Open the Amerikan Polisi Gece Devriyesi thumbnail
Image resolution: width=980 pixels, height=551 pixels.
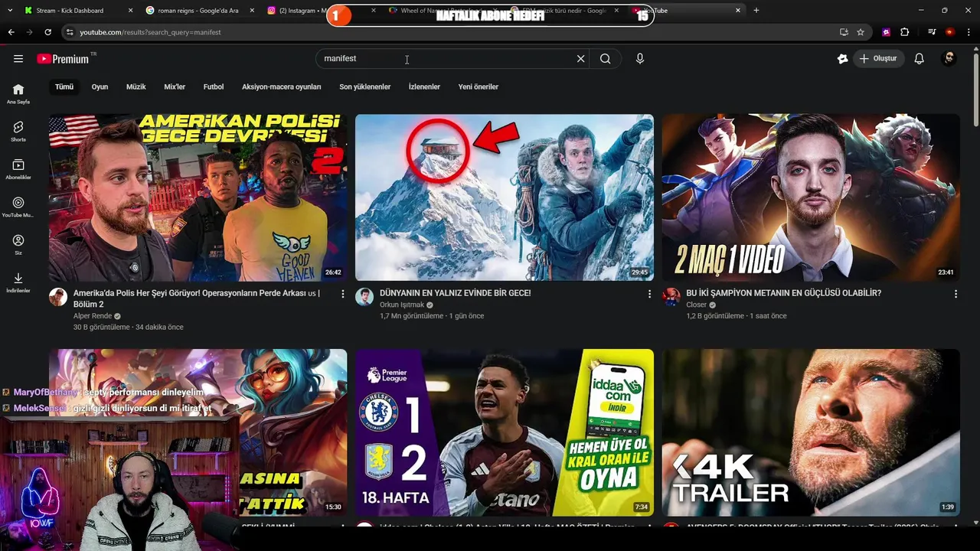point(198,197)
